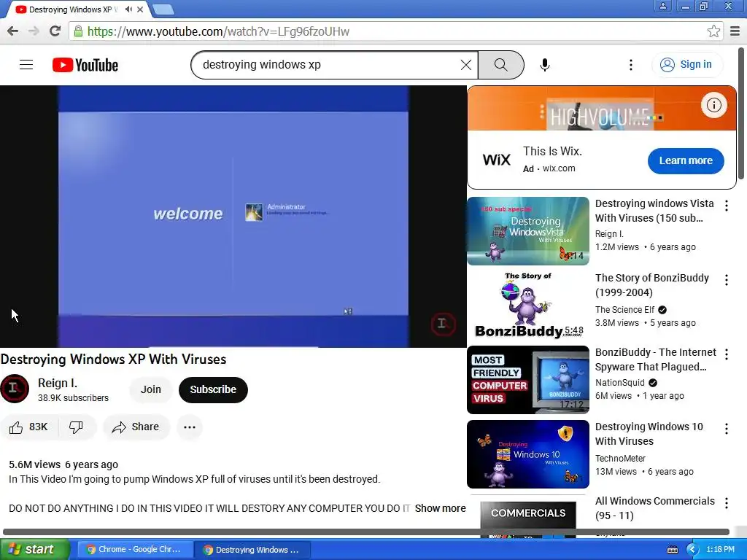This screenshot has height=560, width=747.
Task: Open Most Friendly Computer Virus thumbnail
Action: pos(528,379)
